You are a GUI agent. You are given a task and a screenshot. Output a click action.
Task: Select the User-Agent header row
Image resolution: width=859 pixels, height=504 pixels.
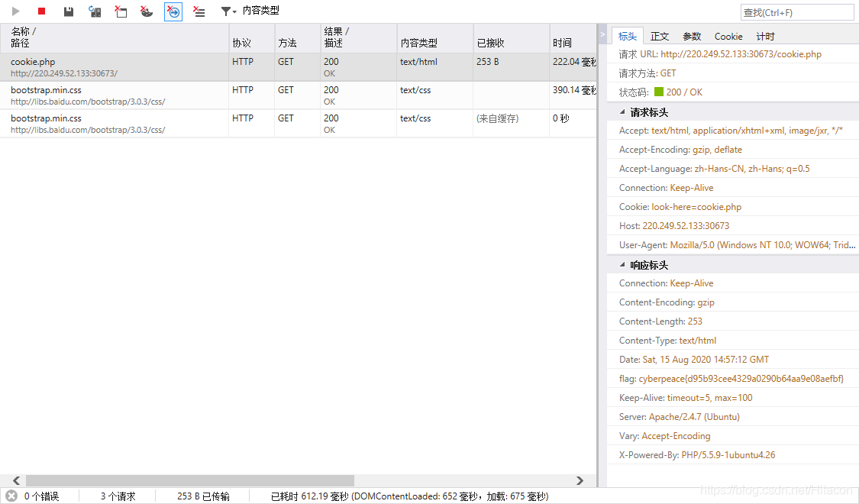click(x=733, y=245)
